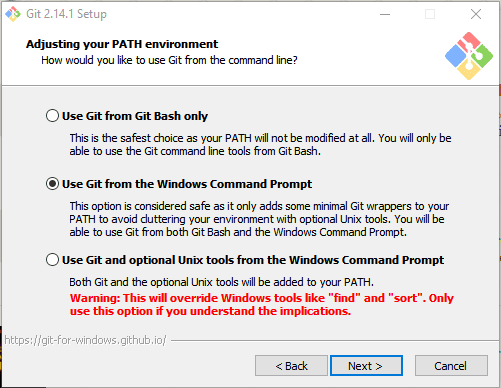Return with the Back button

[x=291, y=366]
